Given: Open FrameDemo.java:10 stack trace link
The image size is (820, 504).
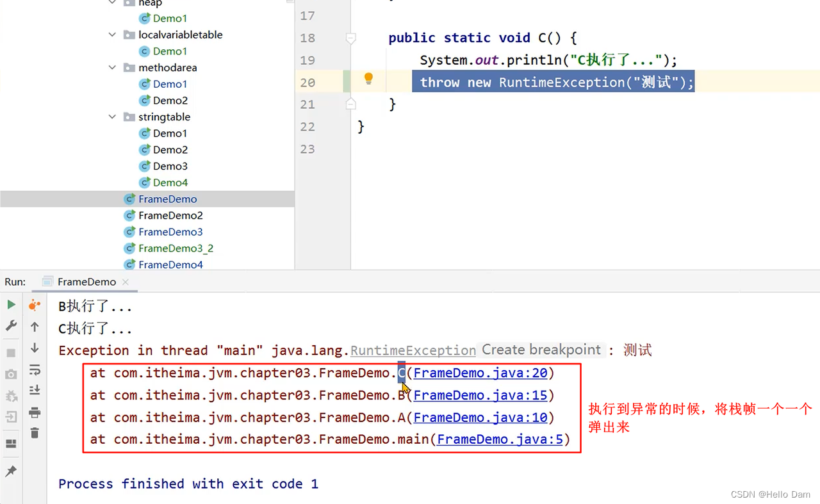Looking at the screenshot, I should click(480, 418).
